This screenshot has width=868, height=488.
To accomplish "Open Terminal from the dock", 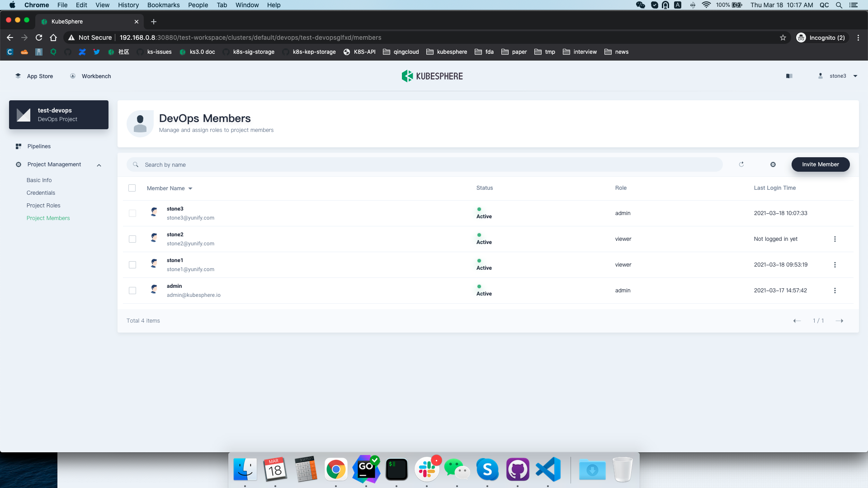I will [396, 469].
